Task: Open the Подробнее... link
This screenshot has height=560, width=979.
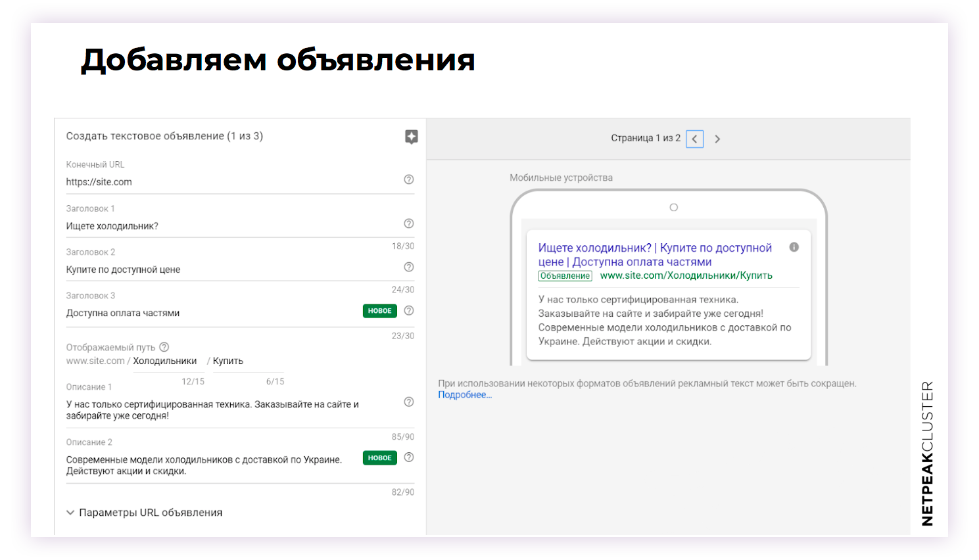Action: [465, 395]
